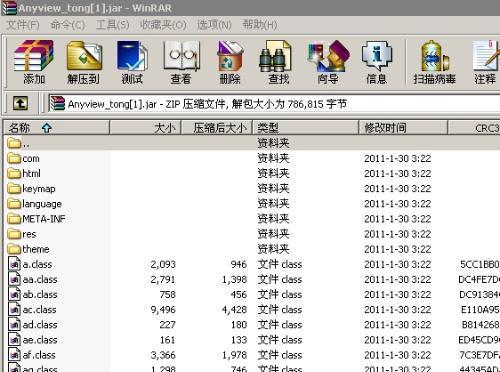This screenshot has width=500, height=372.
Task: Go up one folder level button
Action: coord(20,103)
